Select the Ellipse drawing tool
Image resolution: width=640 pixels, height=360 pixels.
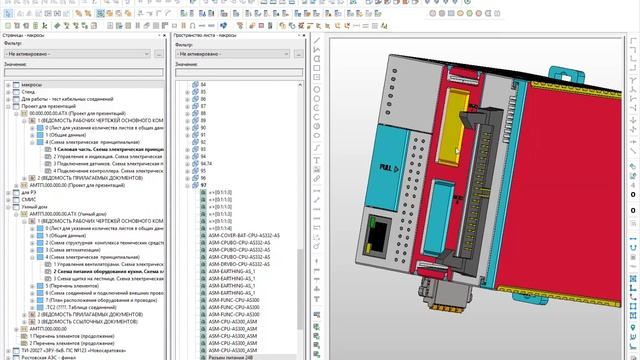(317, 136)
